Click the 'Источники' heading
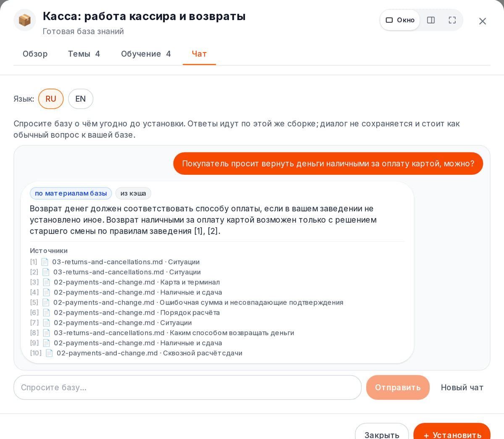504x439 pixels. 49,250
